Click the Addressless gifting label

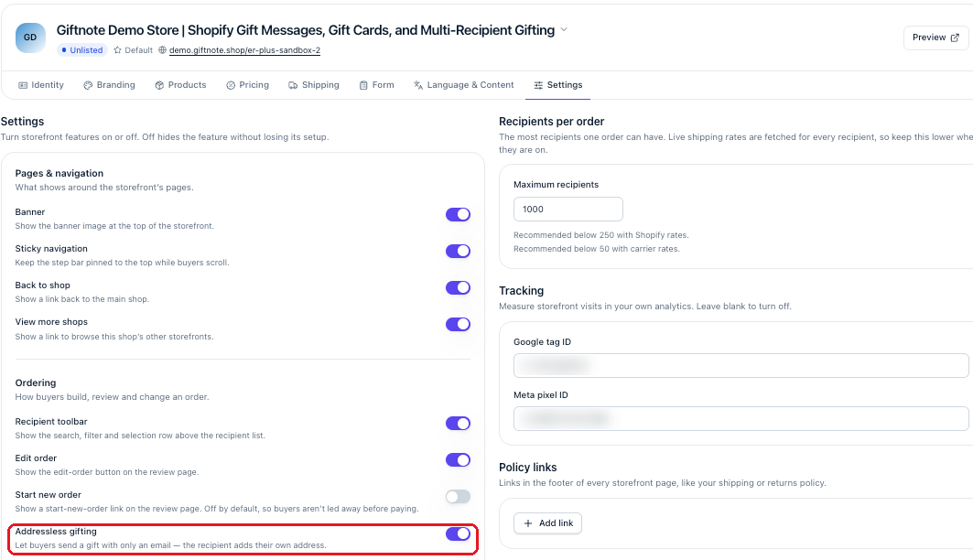pos(56,532)
